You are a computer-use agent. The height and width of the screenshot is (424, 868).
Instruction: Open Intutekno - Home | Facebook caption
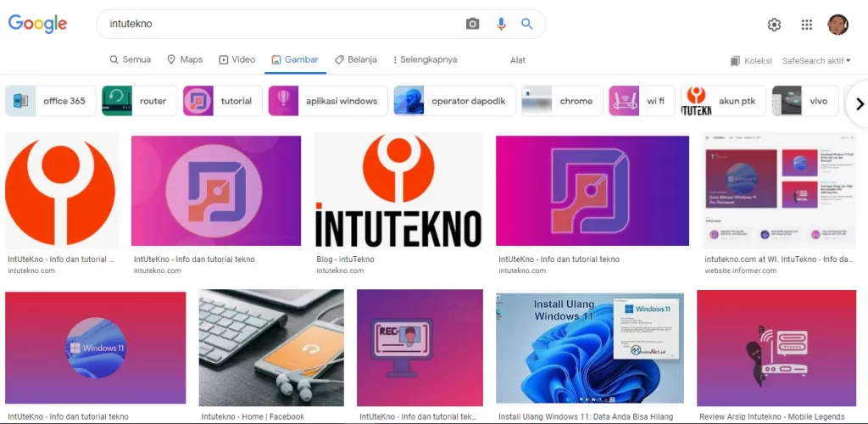pyautogui.click(x=253, y=417)
